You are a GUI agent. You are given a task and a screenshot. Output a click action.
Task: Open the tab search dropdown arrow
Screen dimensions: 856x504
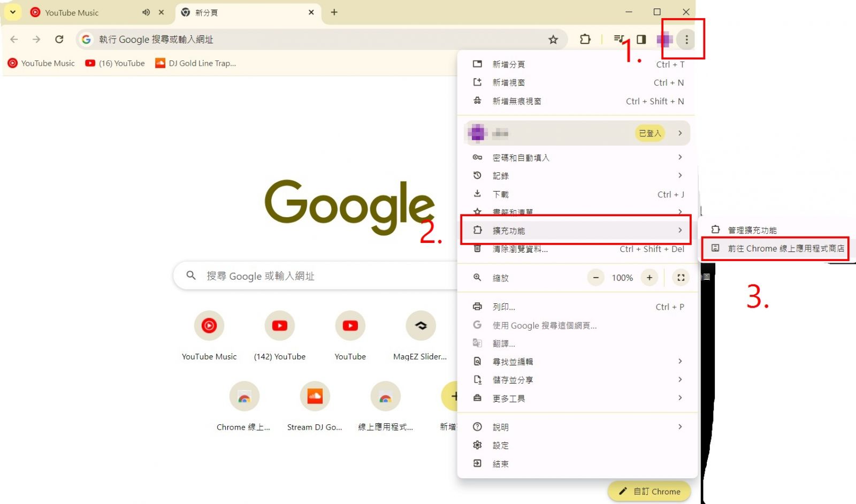pyautogui.click(x=13, y=12)
